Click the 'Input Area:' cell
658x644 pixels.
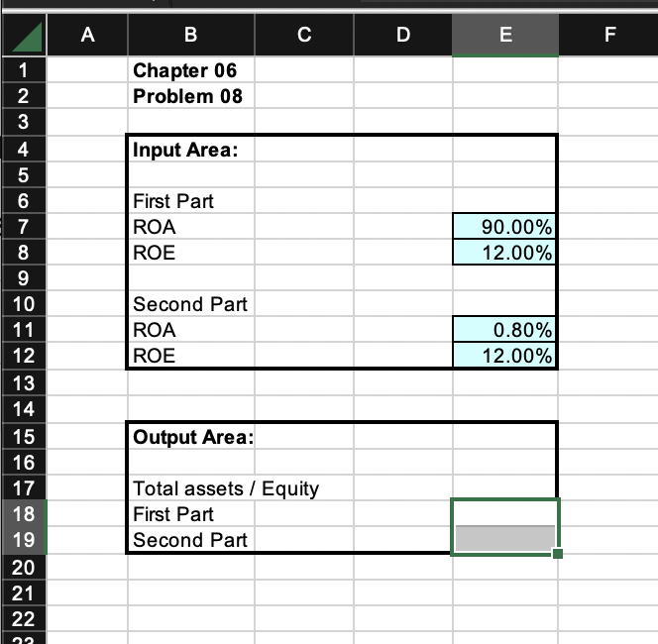(x=191, y=150)
